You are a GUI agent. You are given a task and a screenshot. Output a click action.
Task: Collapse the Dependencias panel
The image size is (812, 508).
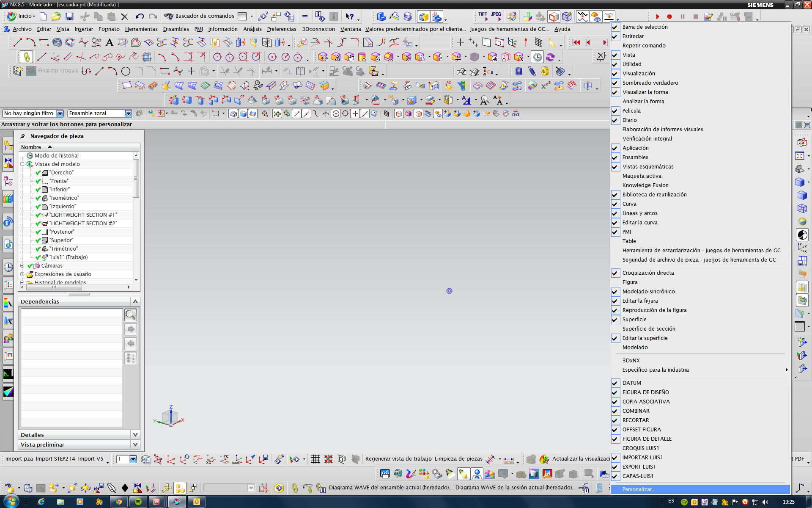pos(135,301)
